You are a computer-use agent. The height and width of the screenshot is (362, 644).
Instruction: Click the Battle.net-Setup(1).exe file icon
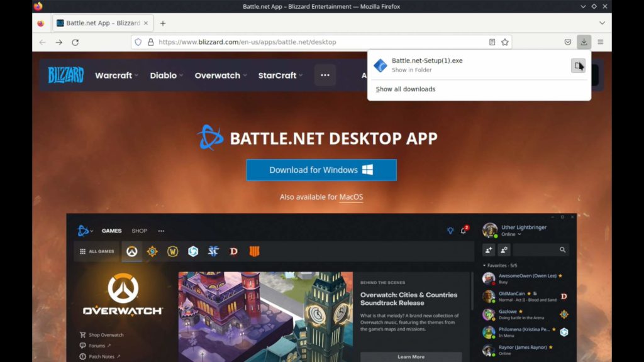[x=380, y=65]
